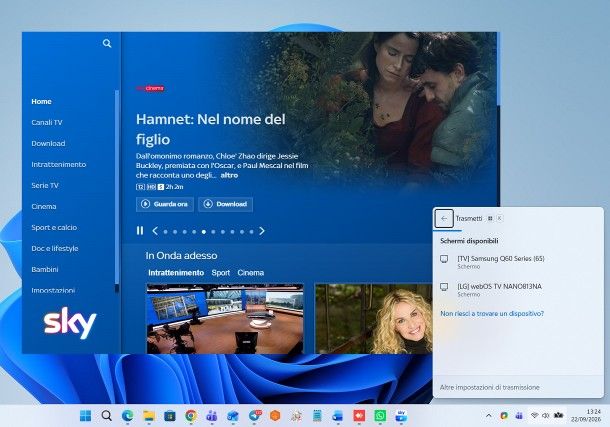Open the red app icon in taskbar
Screen dimensions: 610x427
[359, 416]
